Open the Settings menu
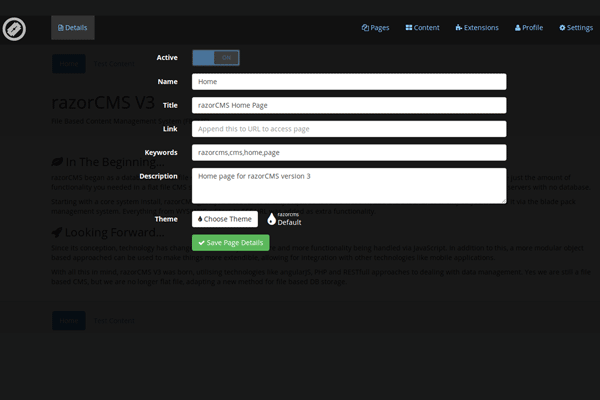 [576, 28]
